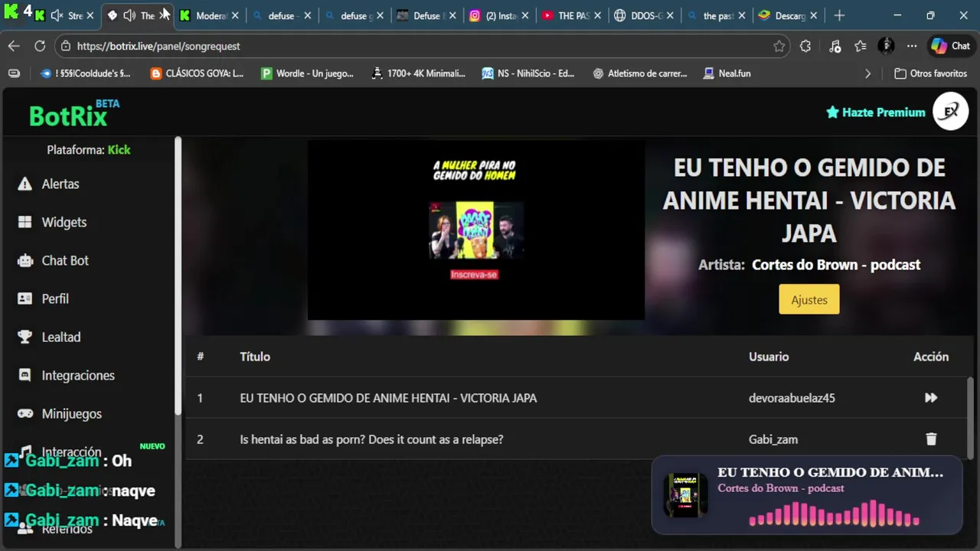This screenshot has height=551, width=980.
Task: Click the Gabi_zam user cell
Action: (x=773, y=439)
